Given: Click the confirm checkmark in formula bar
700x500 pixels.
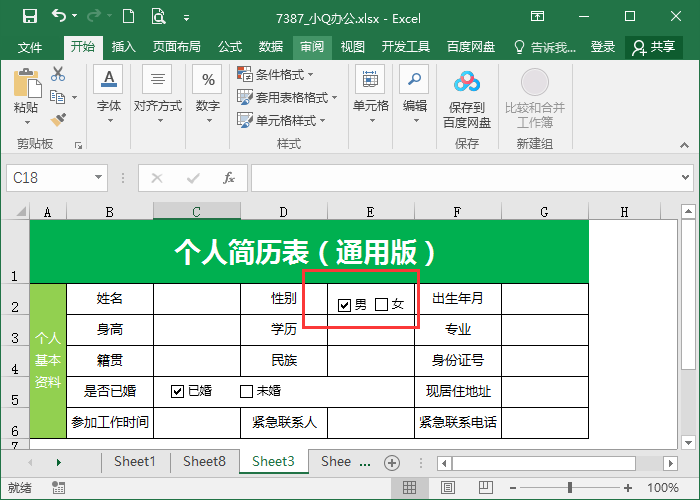Looking at the screenshot, I should (193, 178).
